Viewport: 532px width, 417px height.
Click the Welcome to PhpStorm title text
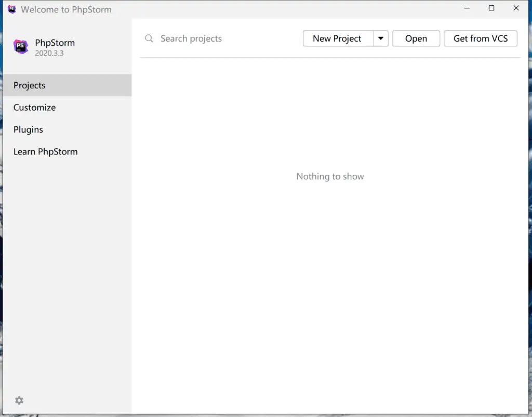click(x=66, y=9)
